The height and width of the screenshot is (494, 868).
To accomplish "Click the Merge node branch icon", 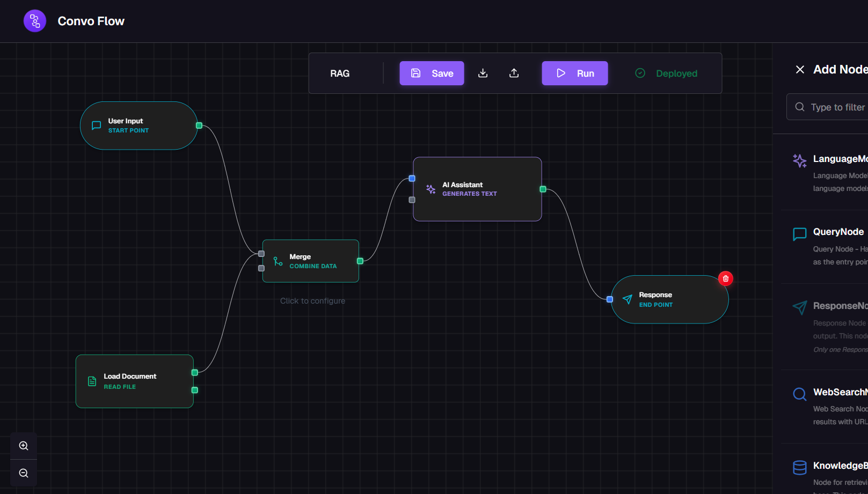I will (x=277, y=261).
